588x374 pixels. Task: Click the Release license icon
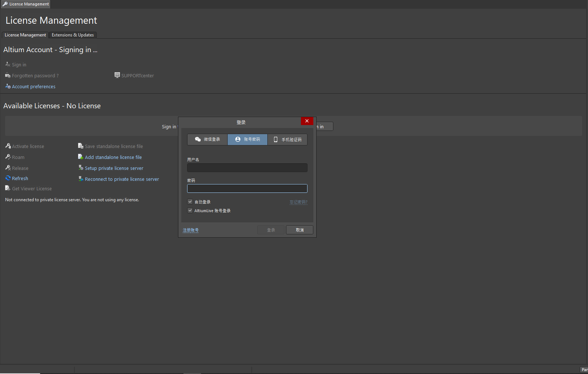click(8, 168)
